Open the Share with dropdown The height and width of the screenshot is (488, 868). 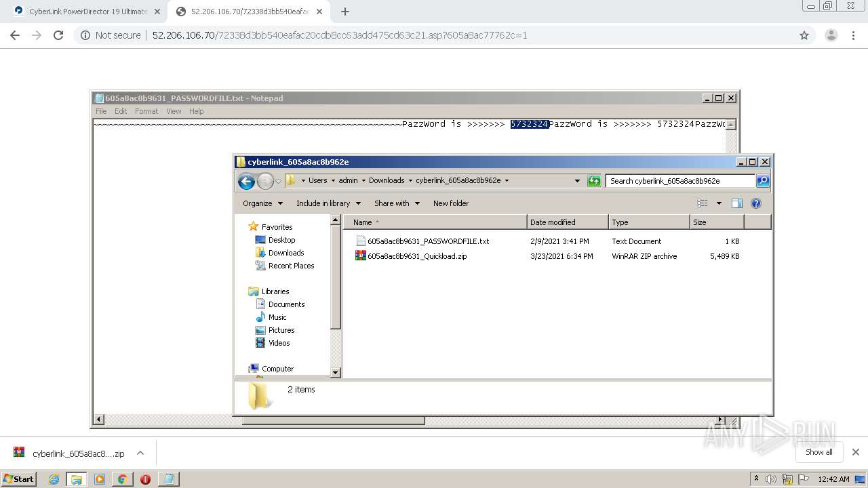(x=397, y=203)
